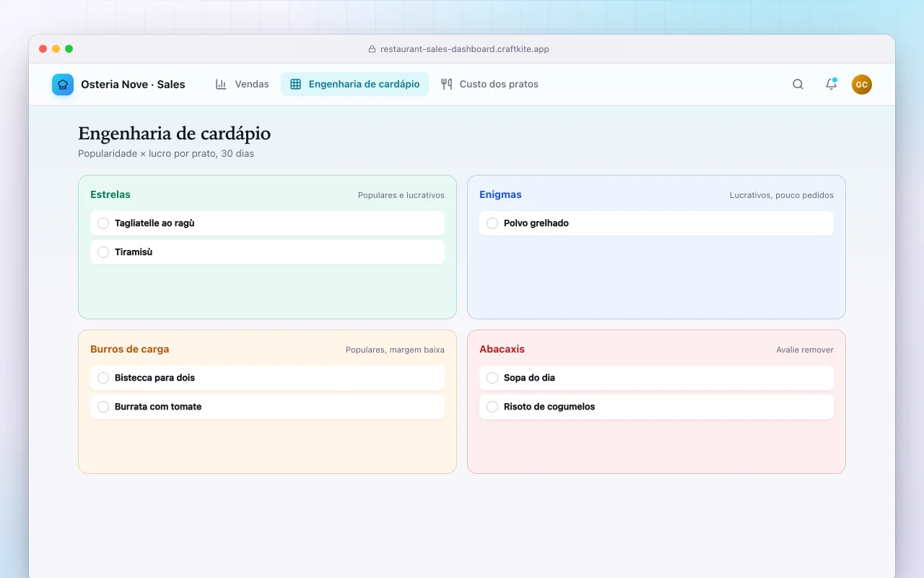The width and height of the screenshot is (924, 578).
Task: Click the page title Engenharia de cardápio
Action: pos(175,134)
